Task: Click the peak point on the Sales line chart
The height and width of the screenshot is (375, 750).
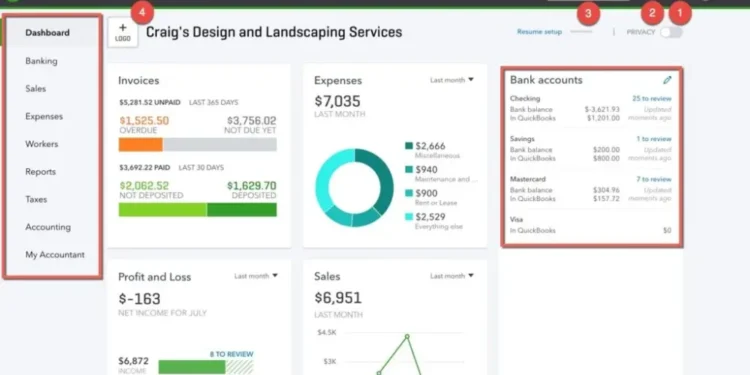Action: [x=407, y=336]
